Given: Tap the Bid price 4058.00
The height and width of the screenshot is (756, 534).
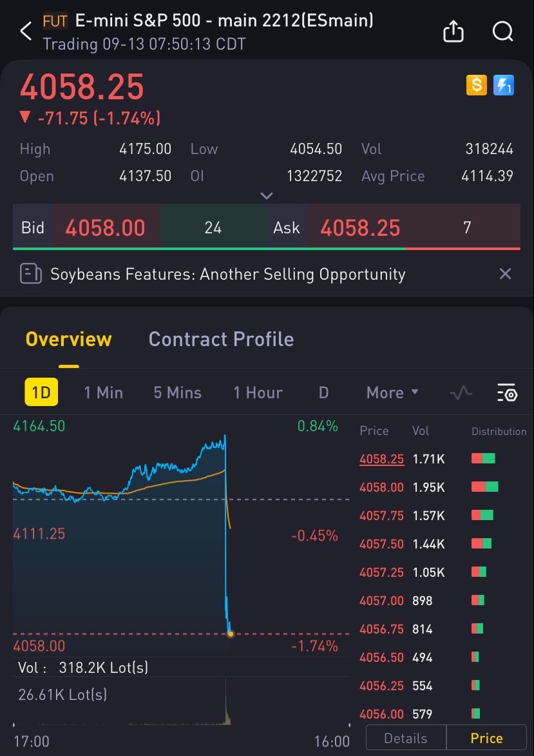Looking at the screenshot, I should 105,228.
